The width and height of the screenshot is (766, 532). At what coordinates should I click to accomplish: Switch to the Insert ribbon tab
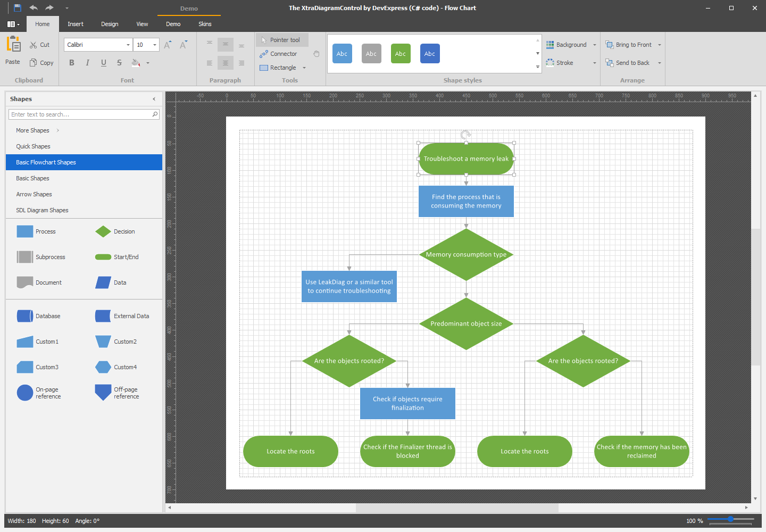(x=76, y=24)
